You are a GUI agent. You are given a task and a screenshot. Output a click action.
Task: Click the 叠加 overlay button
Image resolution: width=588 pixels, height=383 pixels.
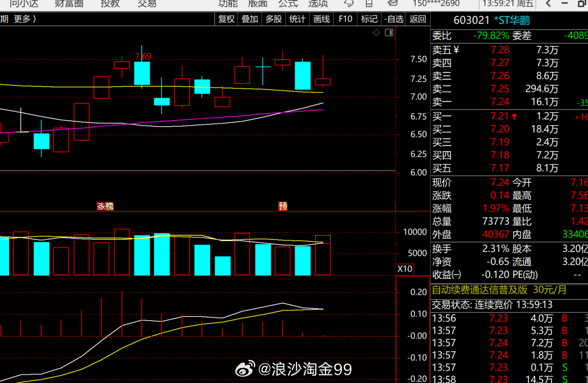click(250, 19)
